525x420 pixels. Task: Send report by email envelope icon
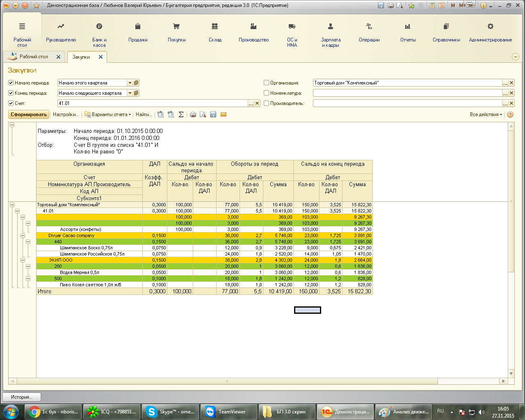pos(224,114)
